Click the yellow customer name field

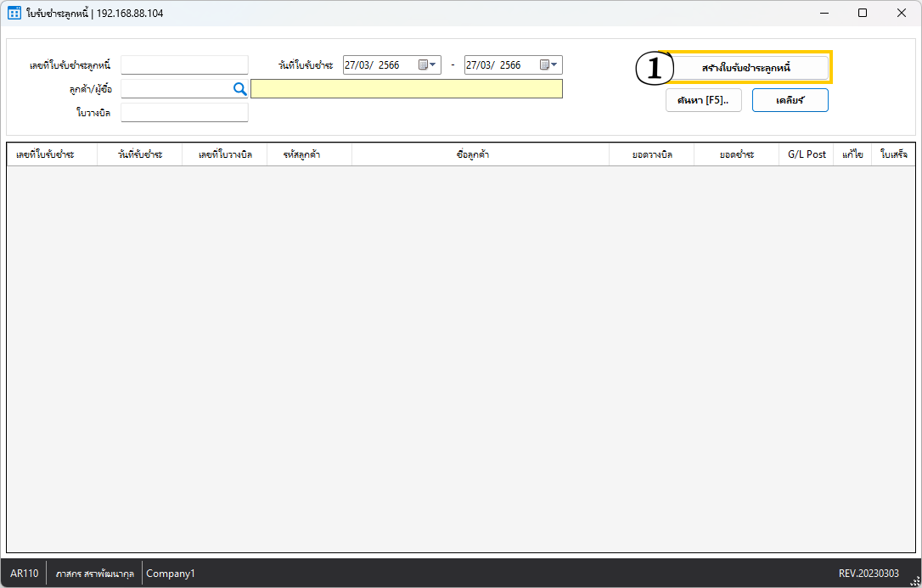[x=406, y=88]
